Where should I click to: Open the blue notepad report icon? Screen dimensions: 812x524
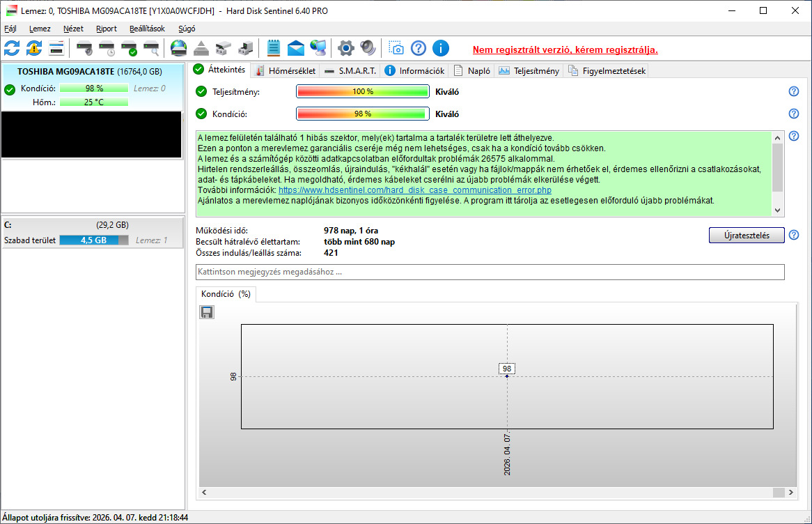point(274,49)
